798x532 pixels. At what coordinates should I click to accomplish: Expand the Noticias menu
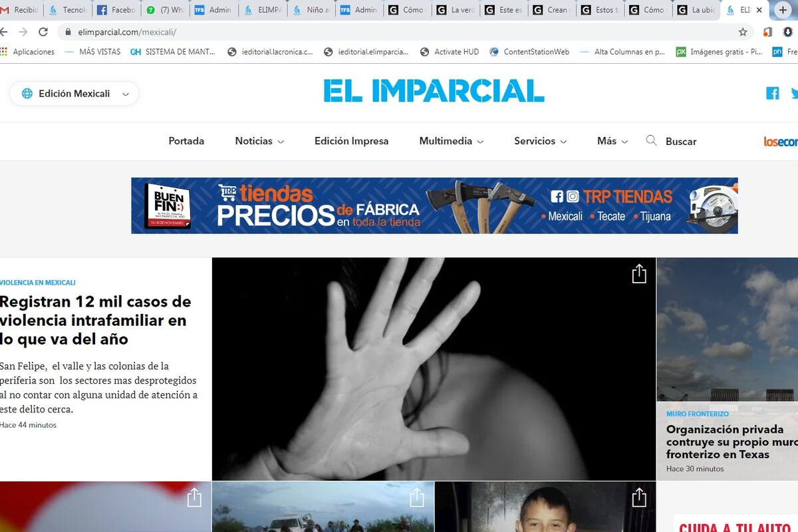point(259,141)
